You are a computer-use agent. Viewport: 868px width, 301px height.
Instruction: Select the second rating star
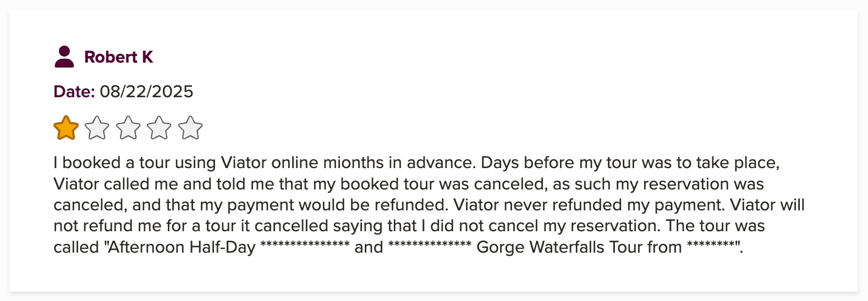pos(97,128)
